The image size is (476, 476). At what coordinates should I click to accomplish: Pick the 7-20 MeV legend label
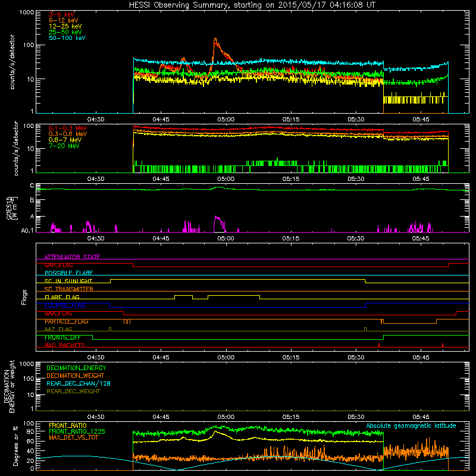pos(64,146)
